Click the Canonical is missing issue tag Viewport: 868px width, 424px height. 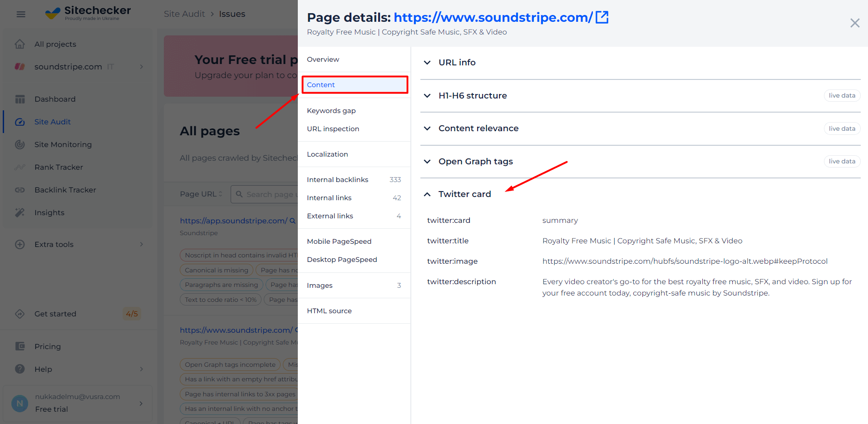pos(217,270)
